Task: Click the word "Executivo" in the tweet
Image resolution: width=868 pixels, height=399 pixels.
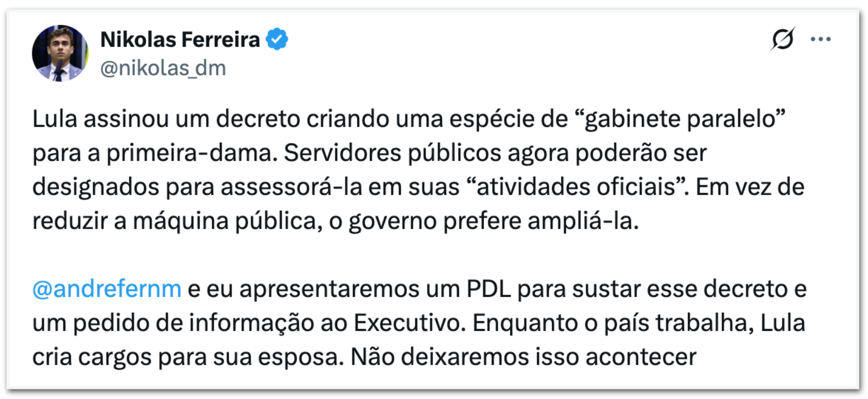Action: (410, 324)
